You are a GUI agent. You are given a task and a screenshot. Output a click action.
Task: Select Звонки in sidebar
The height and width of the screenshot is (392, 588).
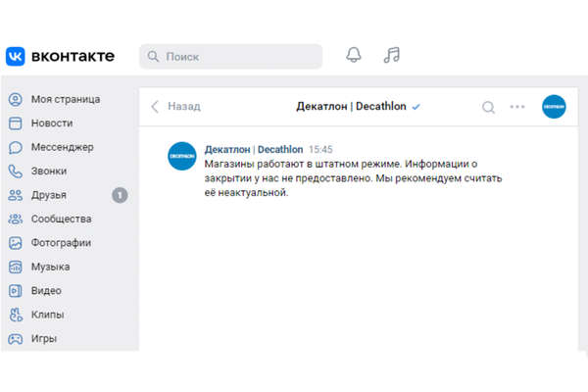coord(49,171)
